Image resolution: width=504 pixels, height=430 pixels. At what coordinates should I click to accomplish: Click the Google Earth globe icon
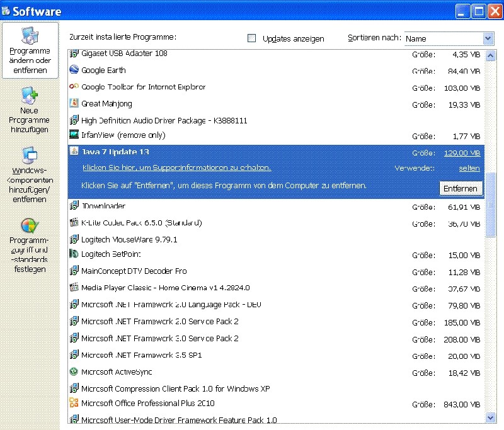74,71
